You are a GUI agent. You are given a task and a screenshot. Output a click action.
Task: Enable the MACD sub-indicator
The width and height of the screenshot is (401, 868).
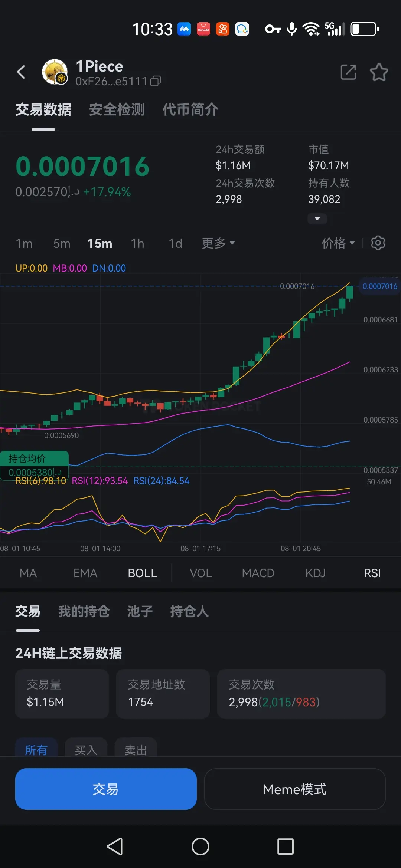(258, 573)
